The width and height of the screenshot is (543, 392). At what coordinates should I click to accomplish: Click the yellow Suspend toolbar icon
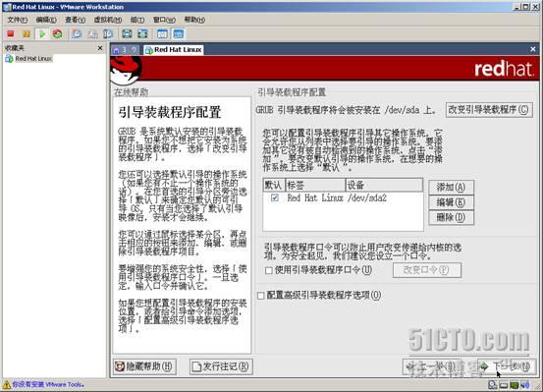[27, 33]
